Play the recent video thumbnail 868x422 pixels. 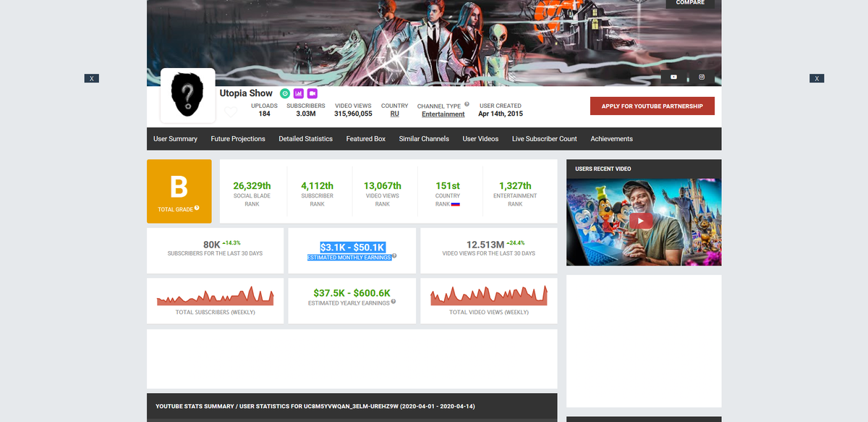tap(644, 221)
